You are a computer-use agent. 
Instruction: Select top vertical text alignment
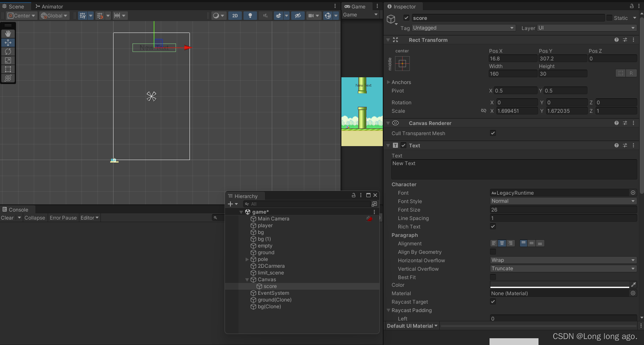coord(524,243)
